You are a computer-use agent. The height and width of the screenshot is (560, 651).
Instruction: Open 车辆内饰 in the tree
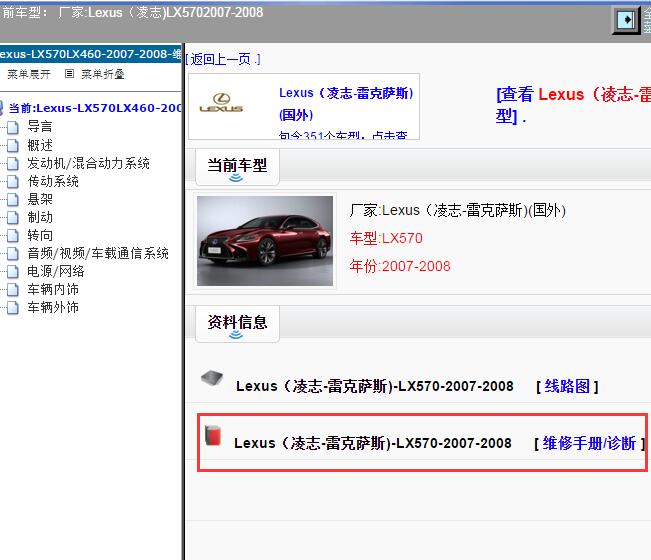[x=53, y=289]
